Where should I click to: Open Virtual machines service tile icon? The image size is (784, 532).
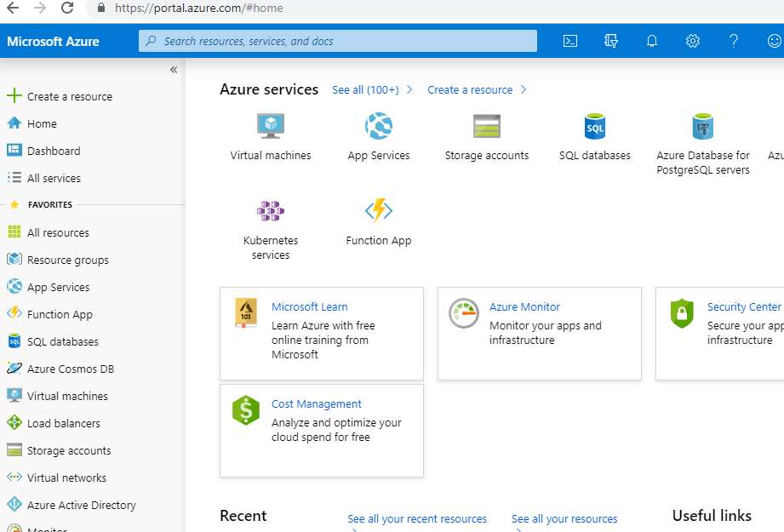click(271, 126)
